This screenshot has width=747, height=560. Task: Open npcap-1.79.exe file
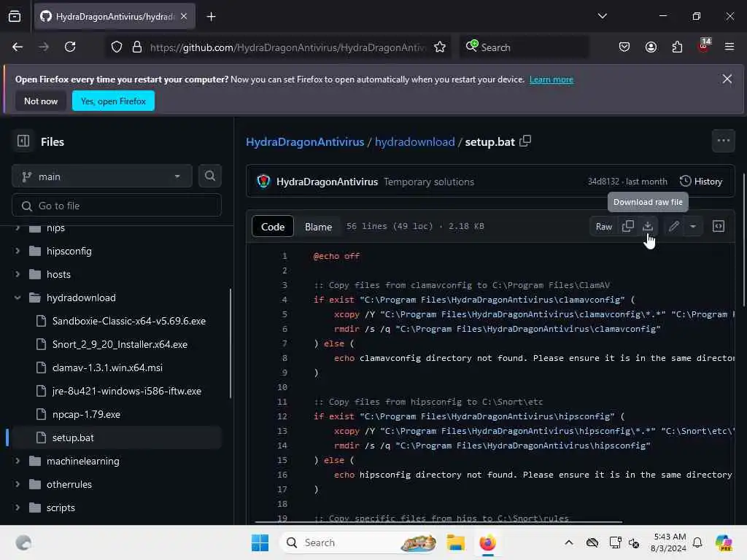tap(86, 414)
